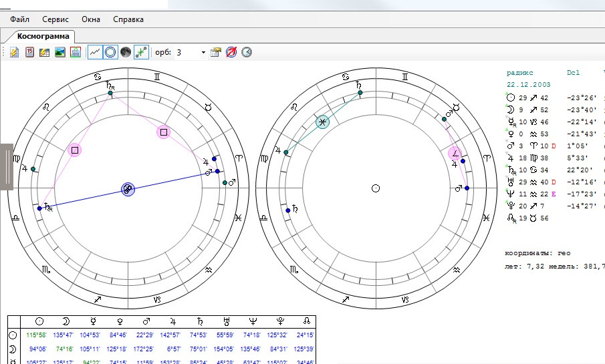Click the table with lightning icon

click(45, 52)
